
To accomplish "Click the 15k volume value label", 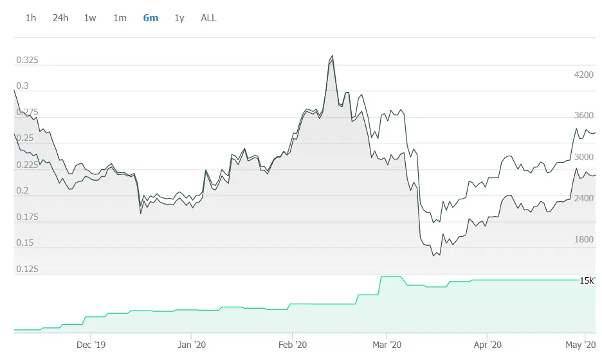I will point(587,280).
